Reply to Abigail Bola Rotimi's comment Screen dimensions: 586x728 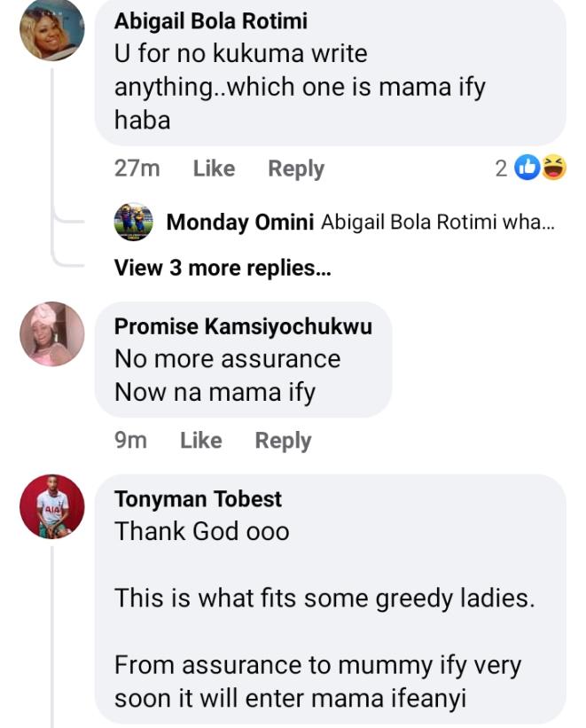pyautogui.click(x=296, y=168)
